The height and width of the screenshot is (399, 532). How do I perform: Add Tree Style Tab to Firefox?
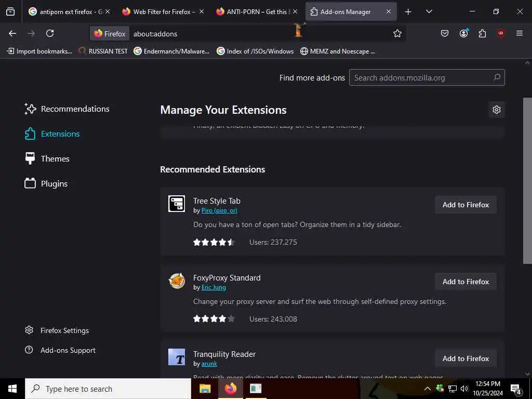(465, 205)
